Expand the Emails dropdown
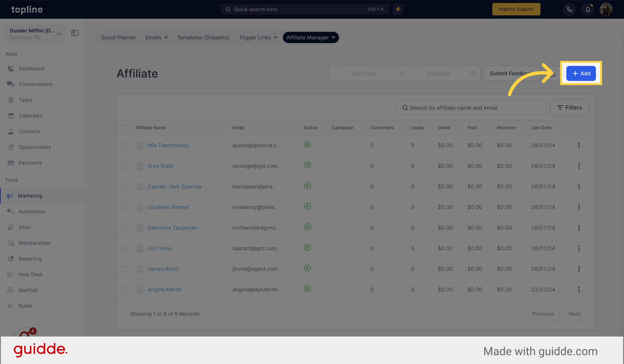Image resolution: width=624 pixels, height=364 pixels. coord(157,38)
